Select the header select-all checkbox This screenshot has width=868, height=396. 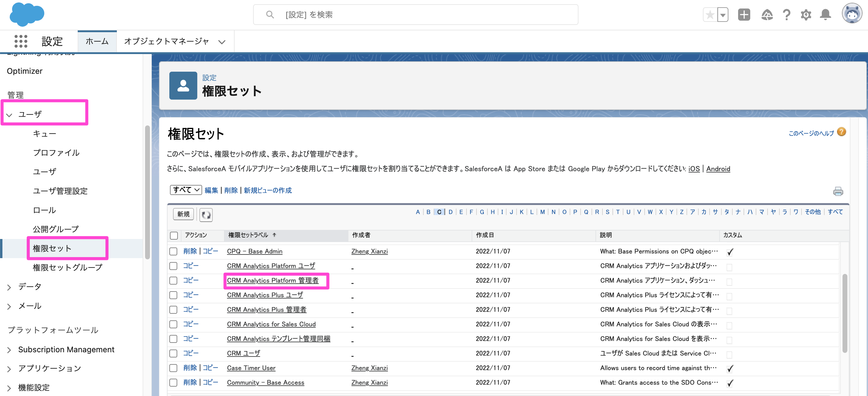click(x=174, y=235)
